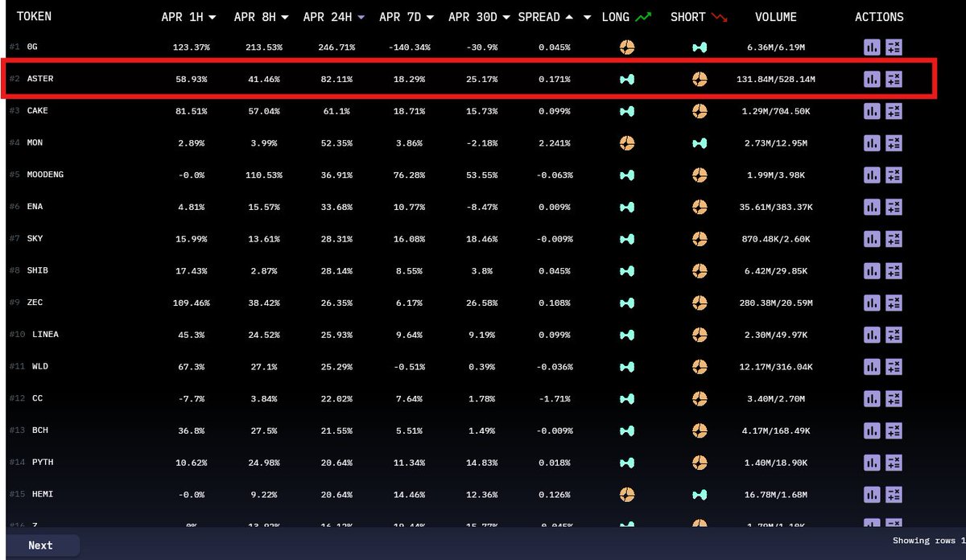Select the CAKE token name
966x560 pixels.
(x=37, y=111)
